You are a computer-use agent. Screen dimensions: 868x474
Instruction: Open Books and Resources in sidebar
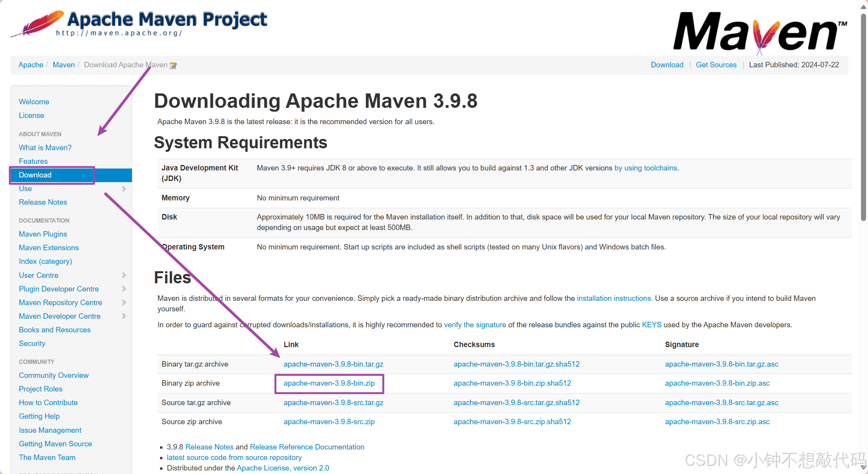[55, 330]
